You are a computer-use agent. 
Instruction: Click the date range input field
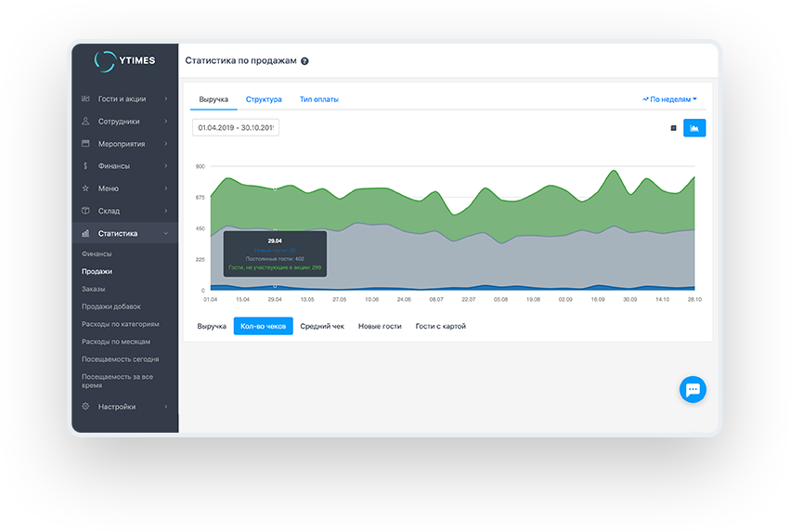(236, 128)
